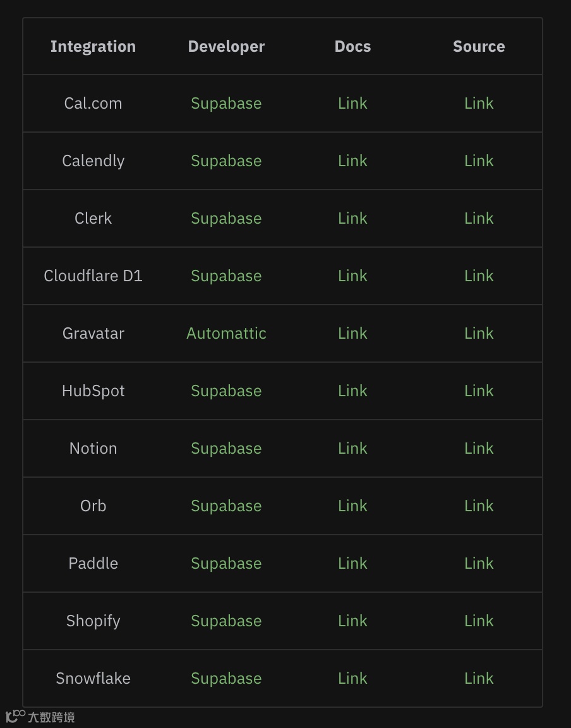
Task: Open the Docs link for Clerk
Action: point(352,219)
